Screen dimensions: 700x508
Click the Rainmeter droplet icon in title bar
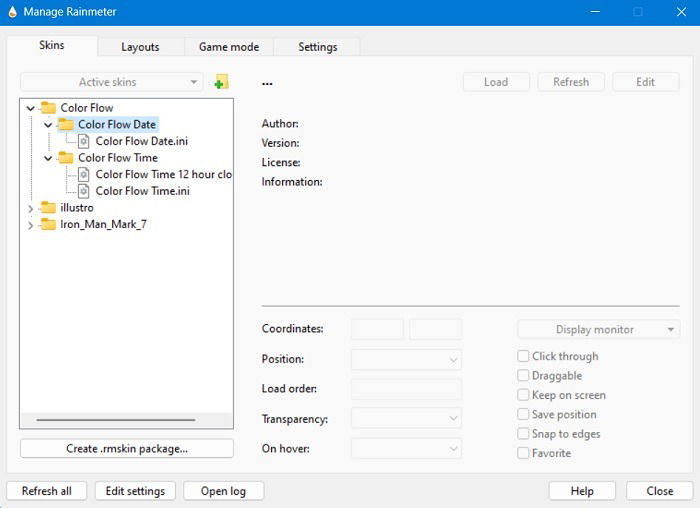point(12,12)
